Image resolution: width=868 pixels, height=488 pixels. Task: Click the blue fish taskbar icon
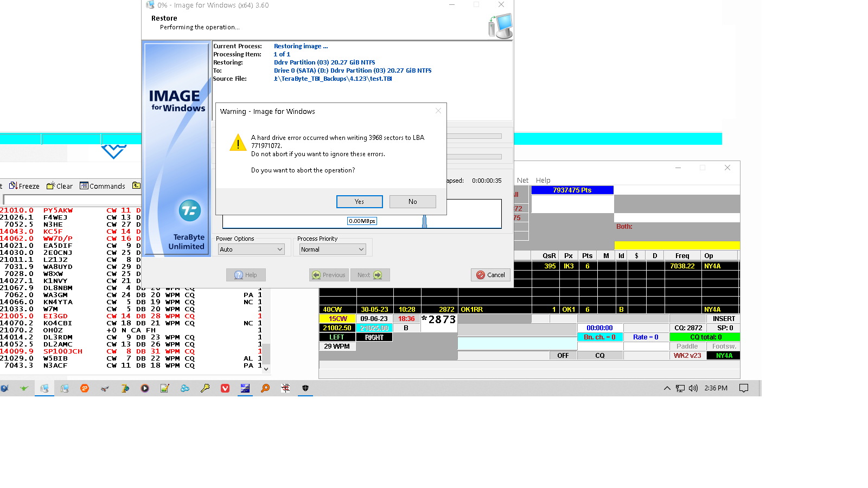[4, 388]
